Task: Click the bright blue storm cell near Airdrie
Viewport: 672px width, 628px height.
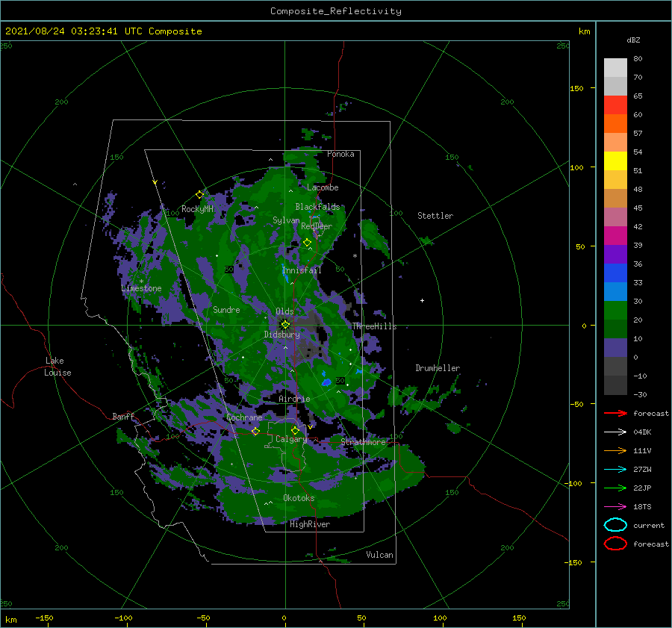Action: (326, 382)
